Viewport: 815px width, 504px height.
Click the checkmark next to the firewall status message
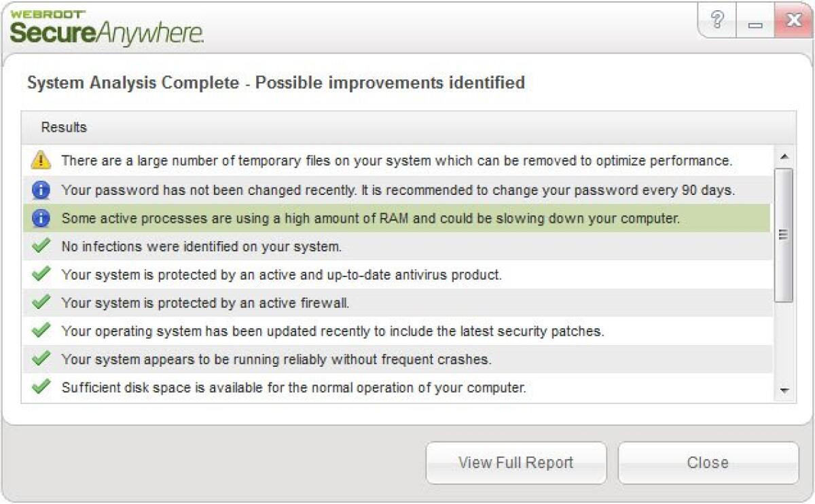[x=41, y=303]
